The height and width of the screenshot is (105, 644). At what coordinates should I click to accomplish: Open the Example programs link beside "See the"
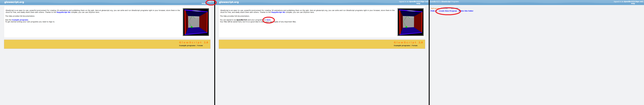coord(20,20)
